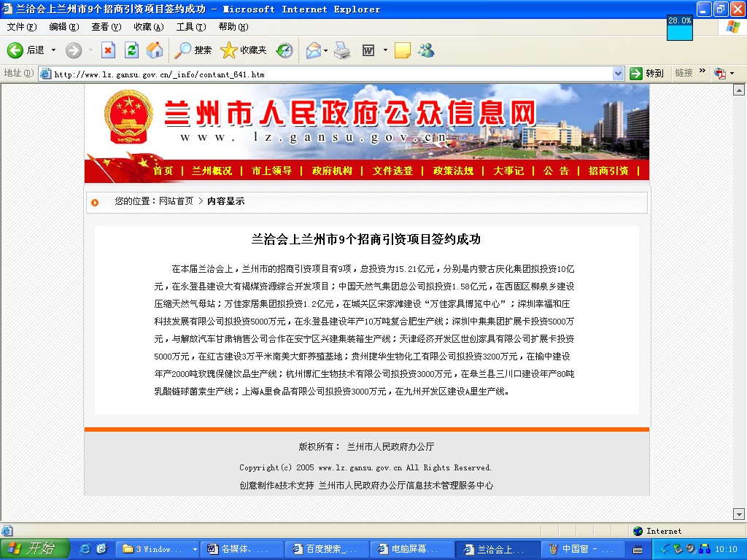Image resolution: width=747 pixels, height=560 pixels.
Task: Open 文件选登 navigation link
Action: 392,171
